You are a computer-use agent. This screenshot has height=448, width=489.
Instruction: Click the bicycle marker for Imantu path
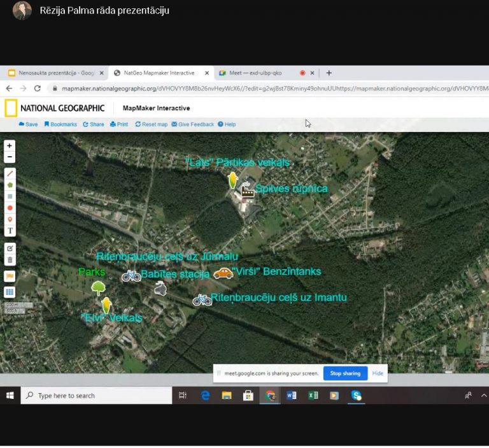click(x=202, y=300)
